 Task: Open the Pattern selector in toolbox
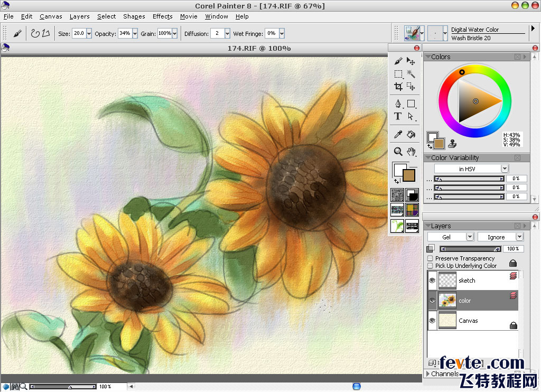tap(397, 209)
